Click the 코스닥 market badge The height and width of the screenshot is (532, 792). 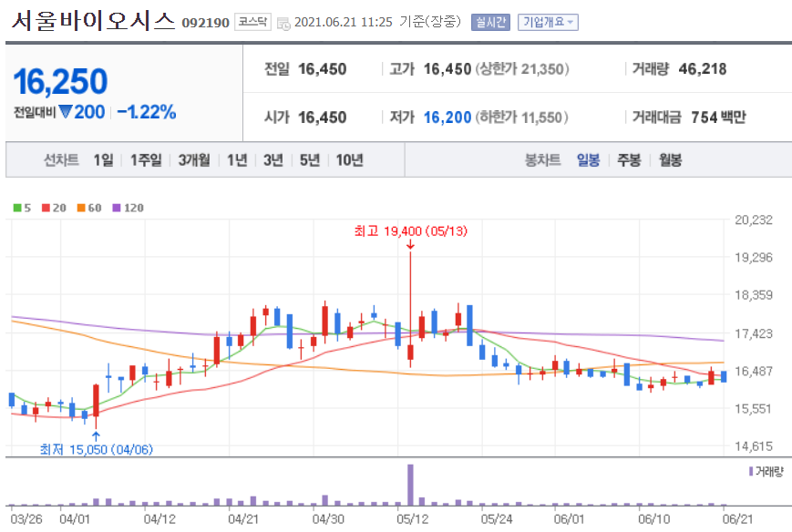252,22
